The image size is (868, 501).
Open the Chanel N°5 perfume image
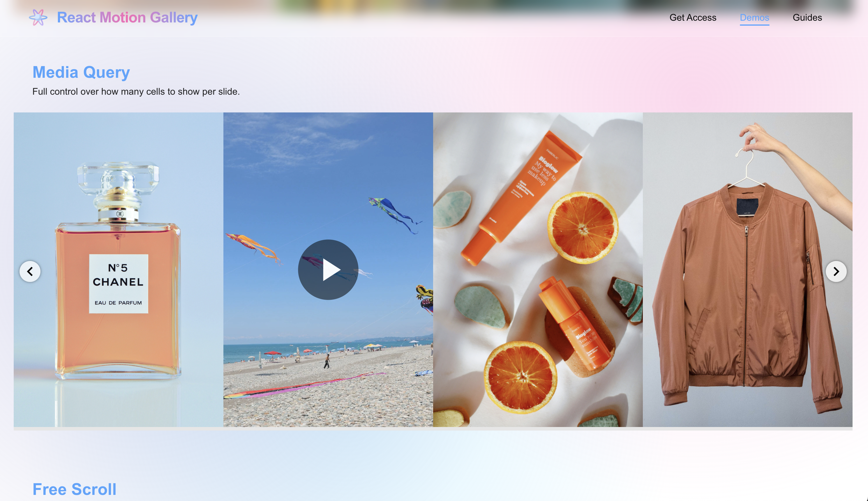coord(118,270)
